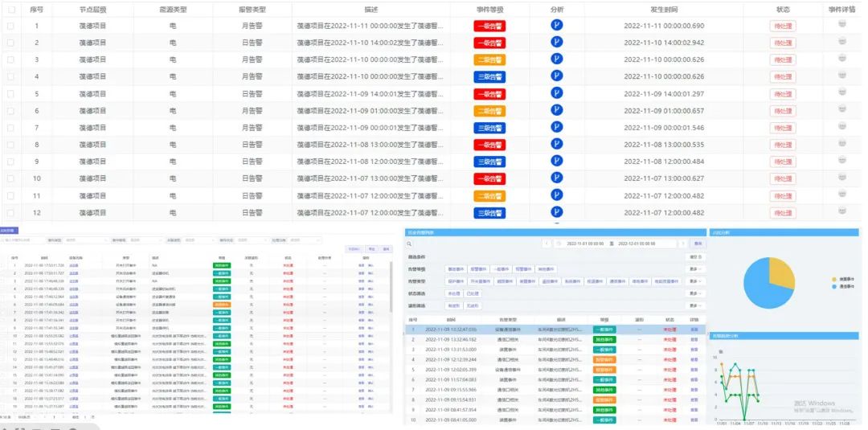Toggle the select-all checkbox in table header

10,10
